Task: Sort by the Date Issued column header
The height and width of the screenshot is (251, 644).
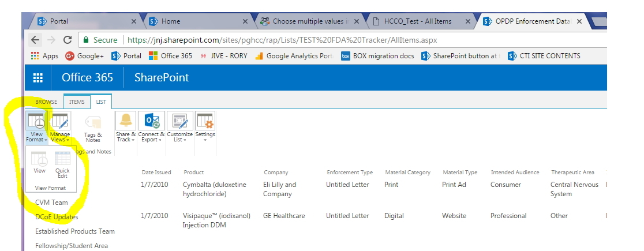Action: [x=156, y=173]
